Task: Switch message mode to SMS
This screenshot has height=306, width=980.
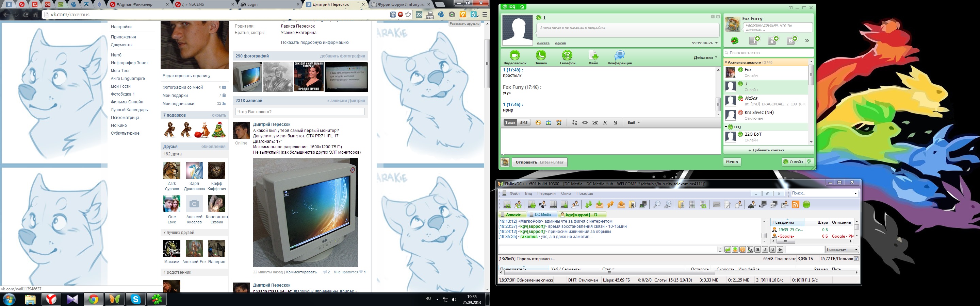Action: pyautogui.click(x=524, y=123)
